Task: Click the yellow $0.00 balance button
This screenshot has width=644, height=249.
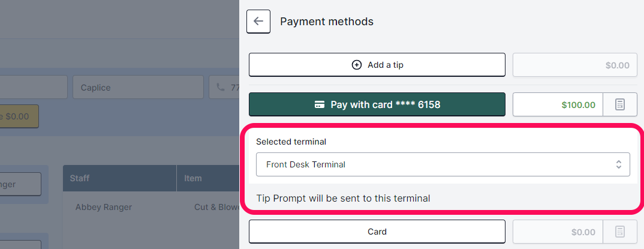Action: (19, 116)
